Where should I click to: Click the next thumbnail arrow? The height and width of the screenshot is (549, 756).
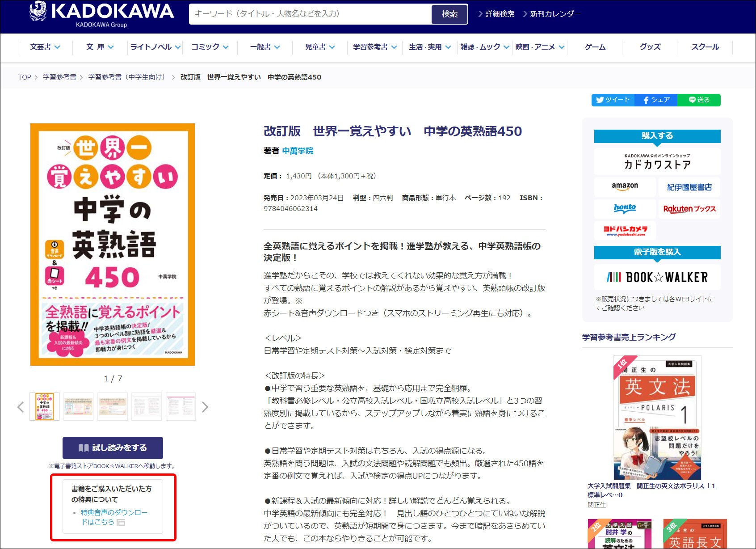[205, 407]
